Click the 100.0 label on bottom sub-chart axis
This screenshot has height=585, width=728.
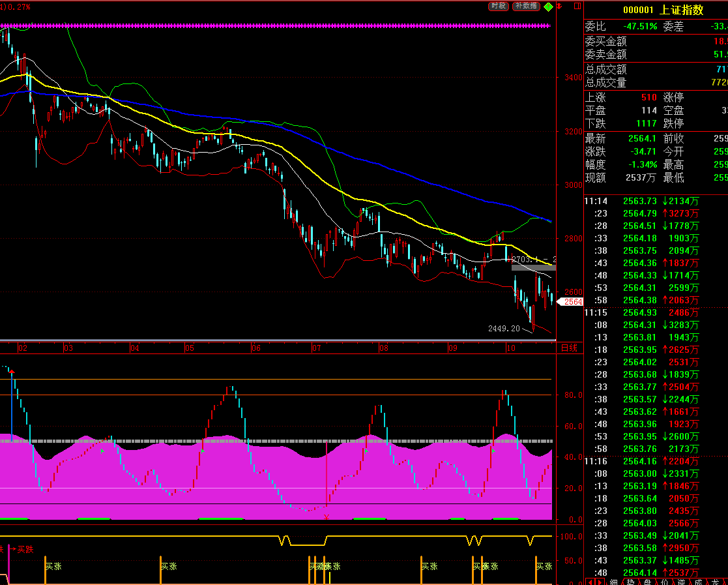point(571,536)
